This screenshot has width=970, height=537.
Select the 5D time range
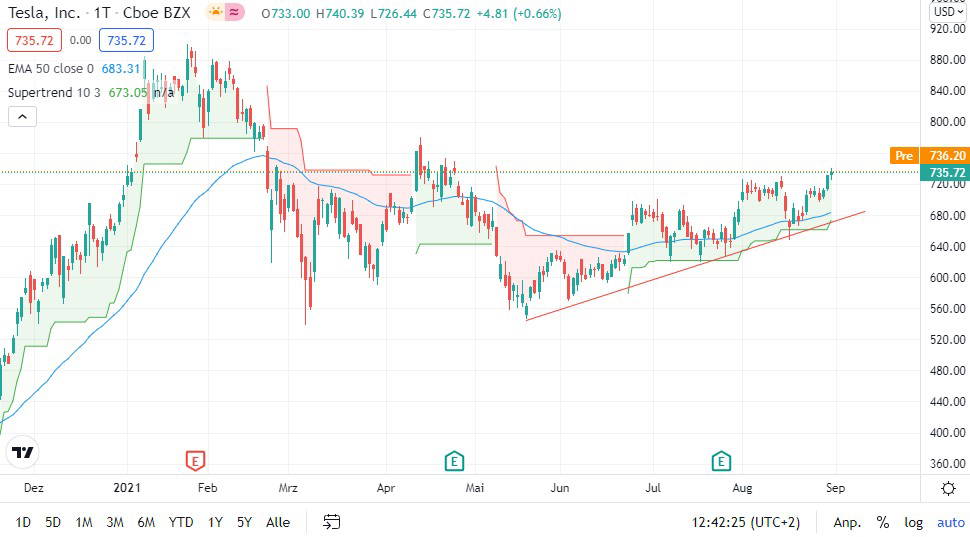coord(53,522)
